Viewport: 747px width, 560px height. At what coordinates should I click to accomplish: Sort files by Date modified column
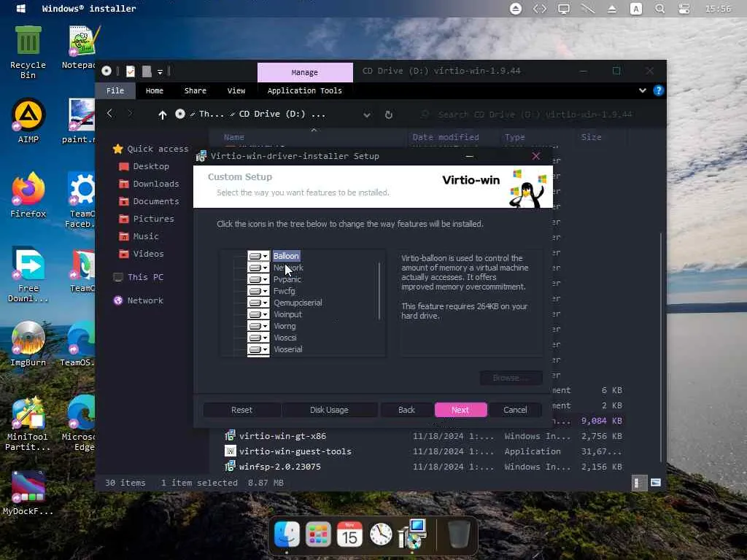446,137
